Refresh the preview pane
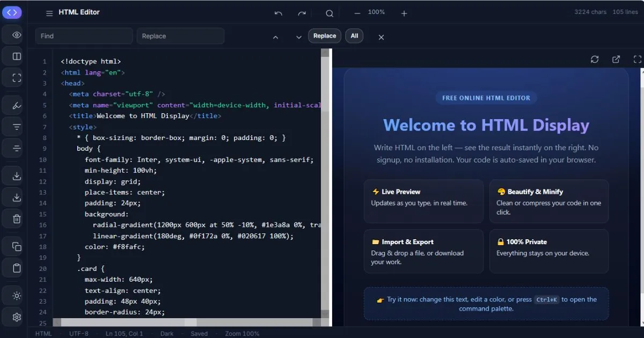Image resolution: width=644 pixels, height=338 pixels. pos(595,59)
